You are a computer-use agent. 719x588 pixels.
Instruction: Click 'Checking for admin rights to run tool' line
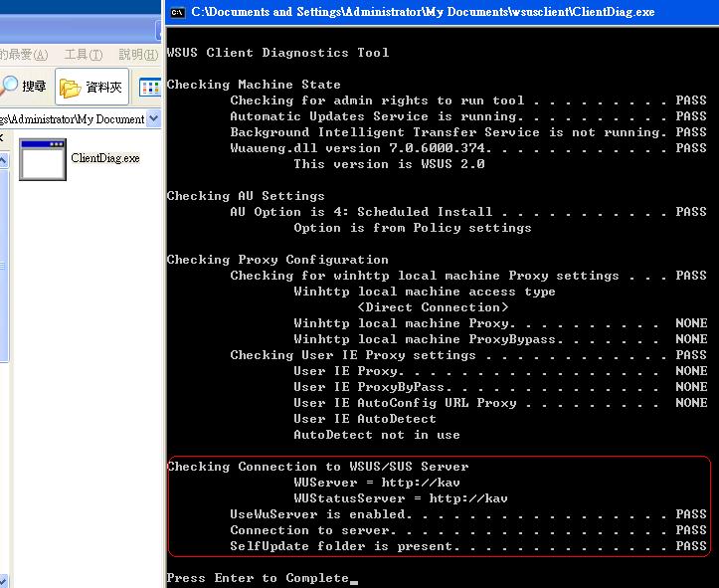point(468,100)
